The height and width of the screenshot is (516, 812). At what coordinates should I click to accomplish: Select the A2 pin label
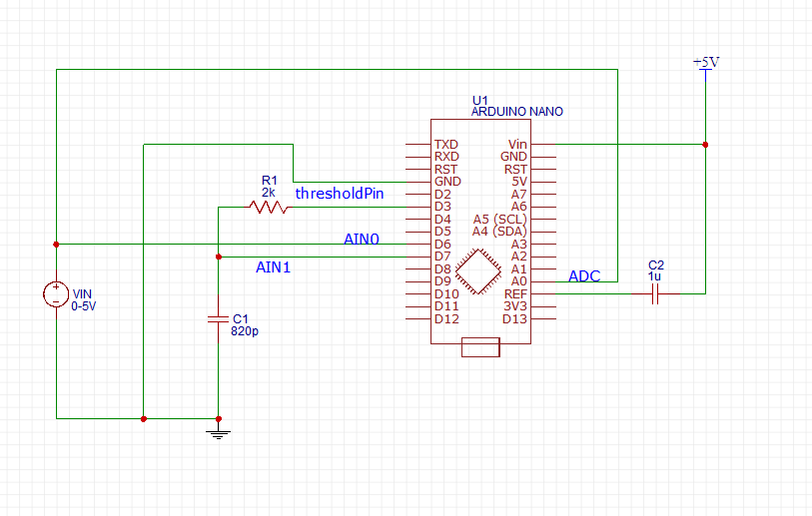[519, 257]
